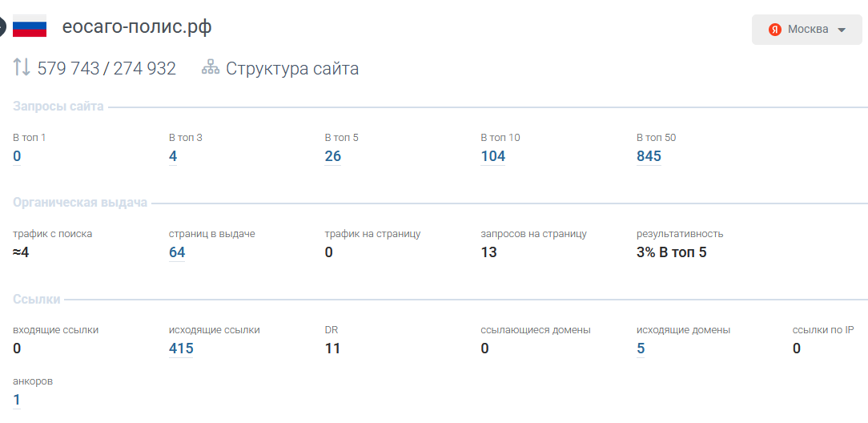The width and height of the screenshot is (868, 423).
Task: Click the анкоров count 1
Action: tap(17, 400)
